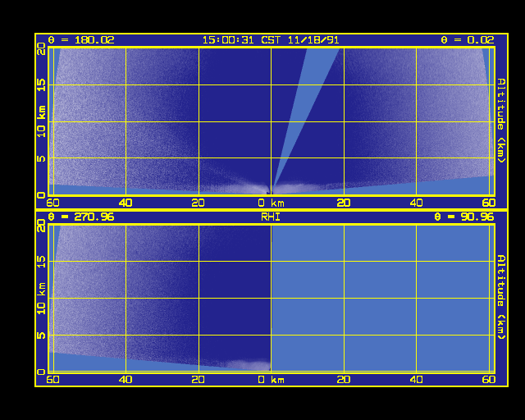Viewport: 525px width, 420px height.
Task: Select upper panel's left-side 60 range label
Action: (x=52, y=203)
